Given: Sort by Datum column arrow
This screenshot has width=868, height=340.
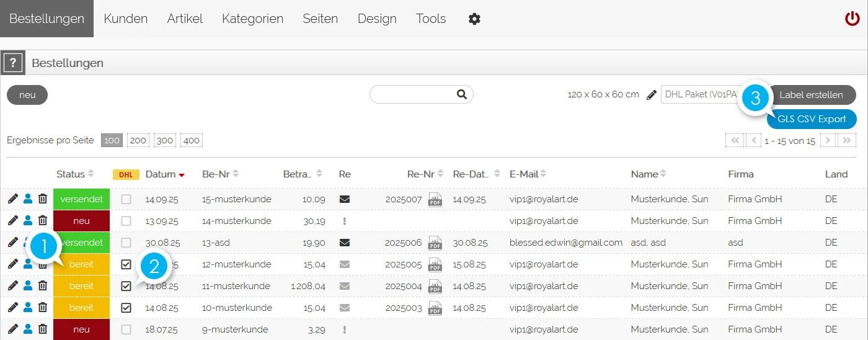Looking at the screenshot, I should click(182, 175).
